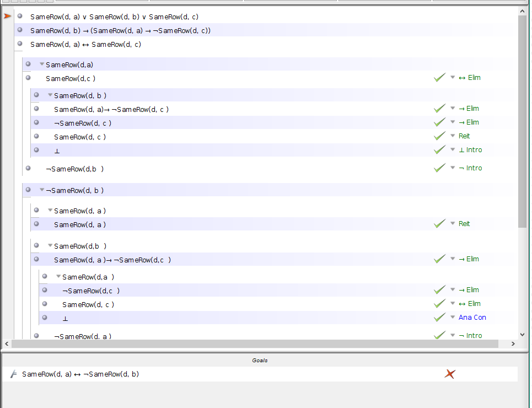
Task: Click the orange current-focus arrow beside the first premise
Action: [x=7, y=16]
